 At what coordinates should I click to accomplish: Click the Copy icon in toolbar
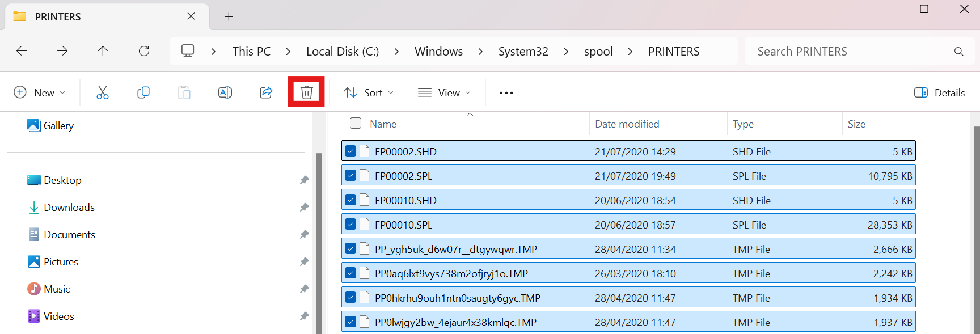click(x=143, y=92)
